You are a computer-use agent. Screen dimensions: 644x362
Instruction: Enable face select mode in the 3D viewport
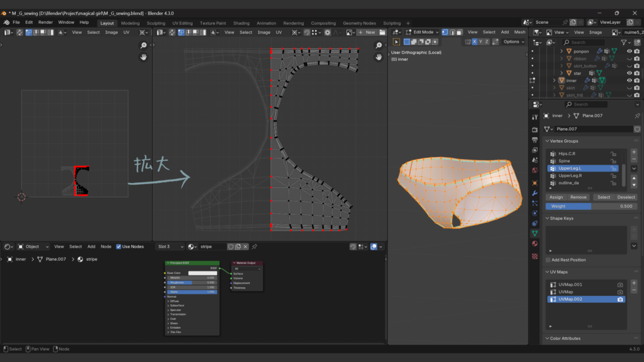point(460,32)
